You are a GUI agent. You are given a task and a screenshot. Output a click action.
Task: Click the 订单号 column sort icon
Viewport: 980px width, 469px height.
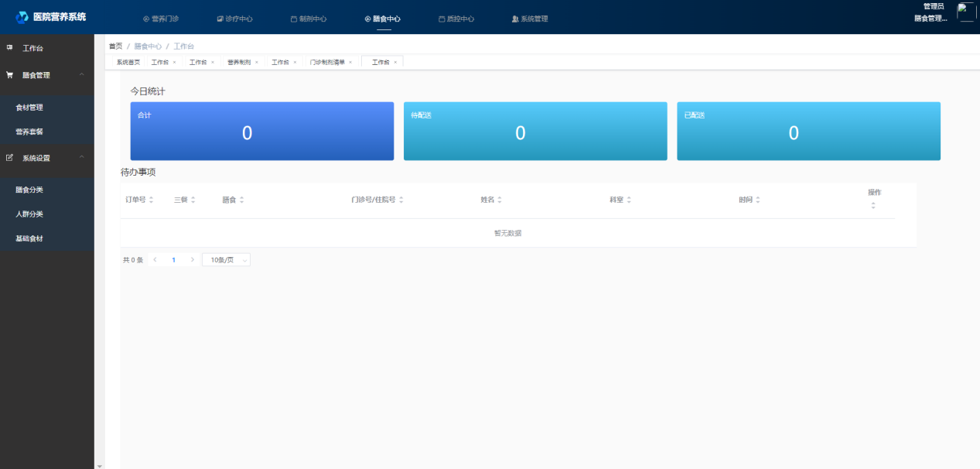click(151, 200)
